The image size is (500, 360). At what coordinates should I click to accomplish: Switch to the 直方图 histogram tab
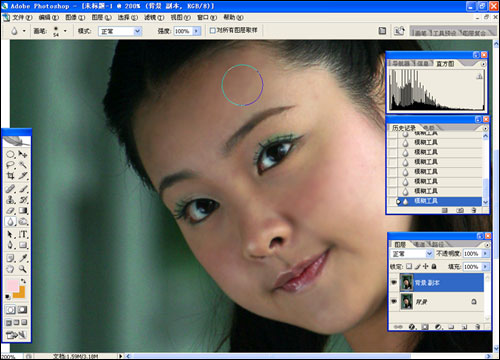445,64
